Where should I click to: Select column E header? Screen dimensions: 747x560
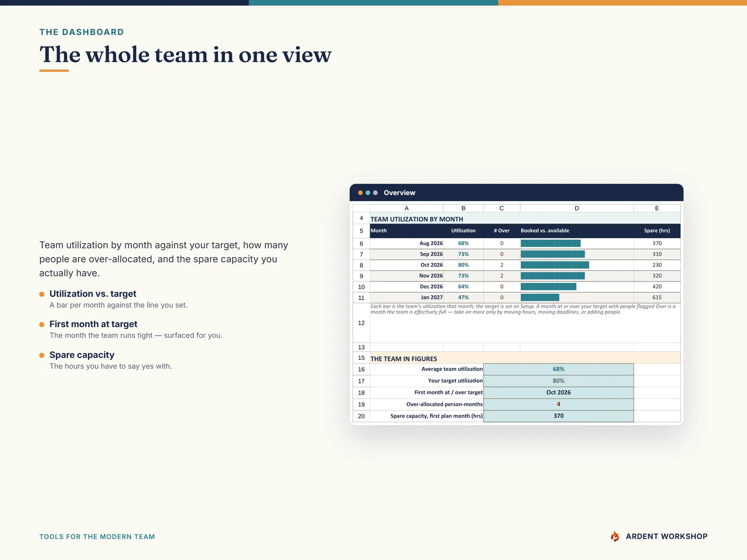click(x=657, y=208)
